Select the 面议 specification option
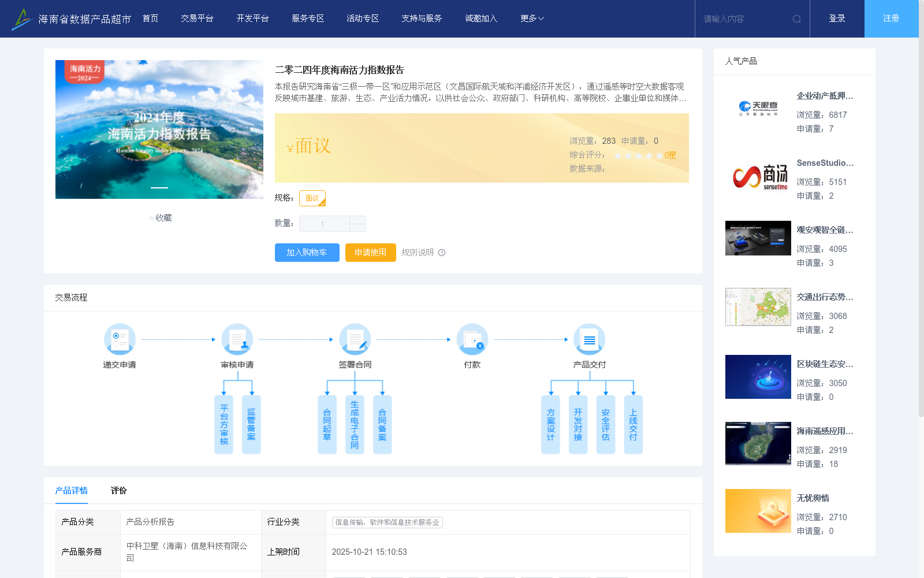924x578 pixels. tap(312, 198)
